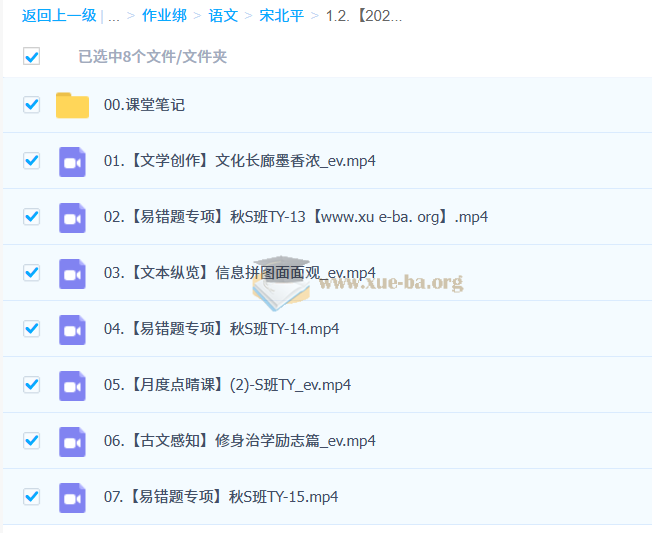Image resolution: width=652 pixels, height=533 pixels.
Task: Click video icon for 01.【文学创作】 file
Action: [x=72, y=161]
